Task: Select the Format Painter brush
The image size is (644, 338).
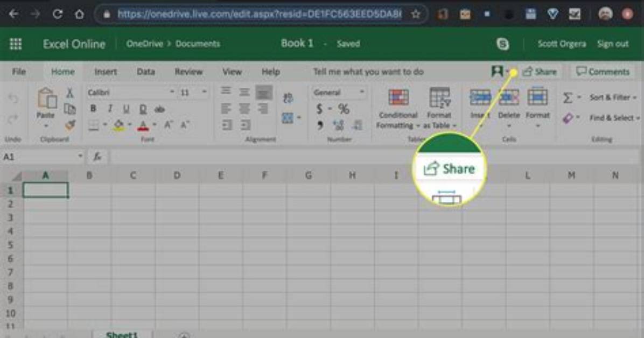Action: pos(70,124)
